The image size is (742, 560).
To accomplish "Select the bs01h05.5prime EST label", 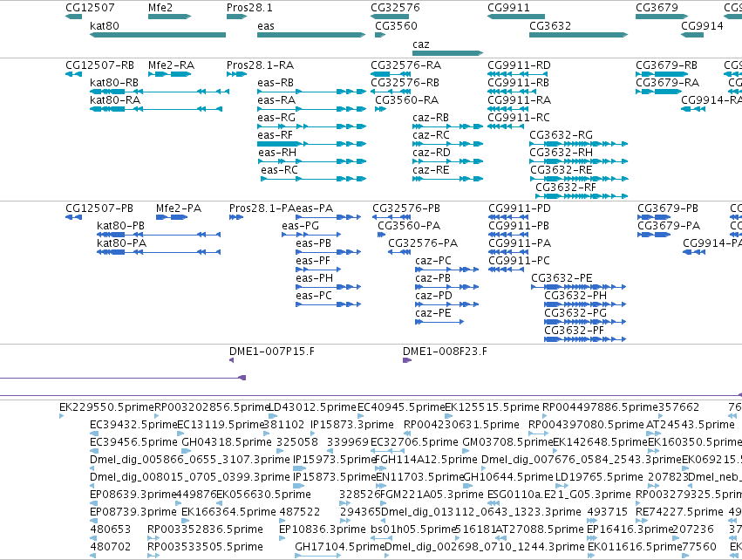I will [412, 529].
